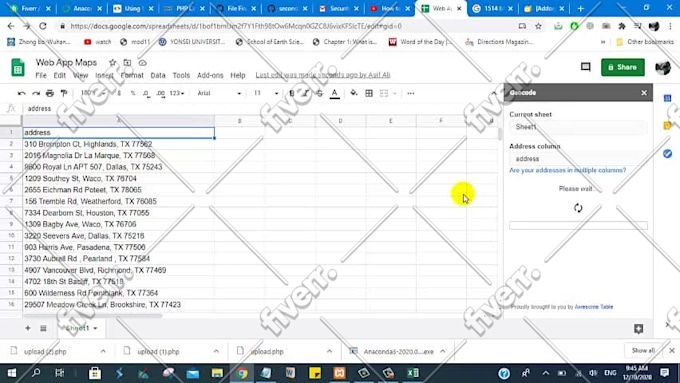Click the merge cells icon
This screenshot has height=383, width=680.
coord(384,93)
